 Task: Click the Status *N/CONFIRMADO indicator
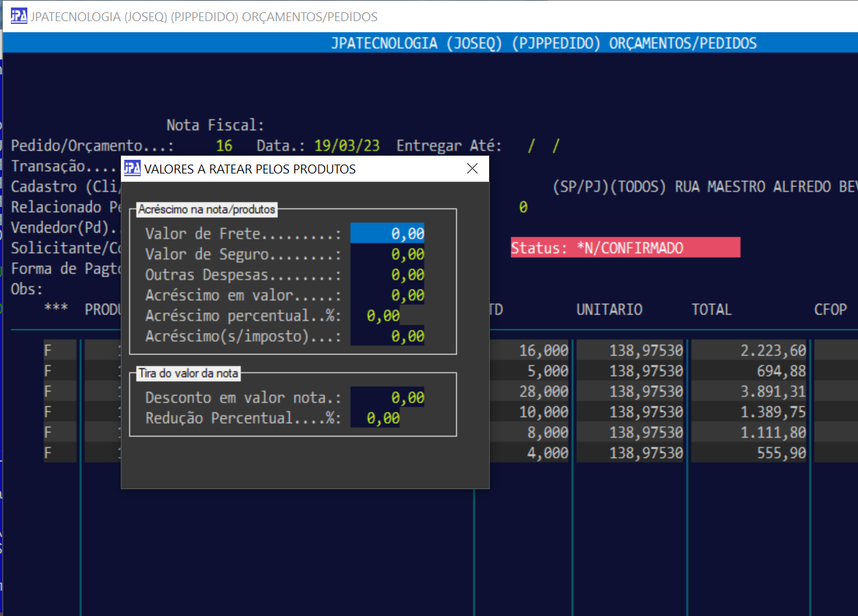(x=625, y=248)
